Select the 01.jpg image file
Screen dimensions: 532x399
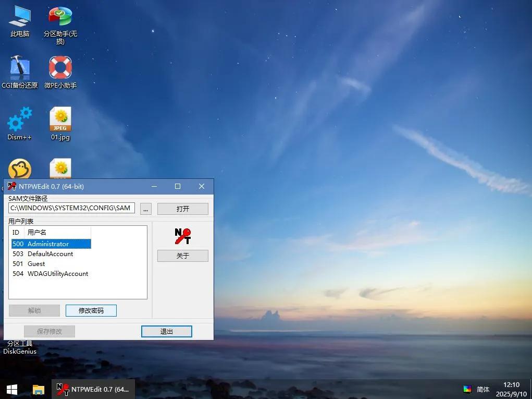point(60,120)
